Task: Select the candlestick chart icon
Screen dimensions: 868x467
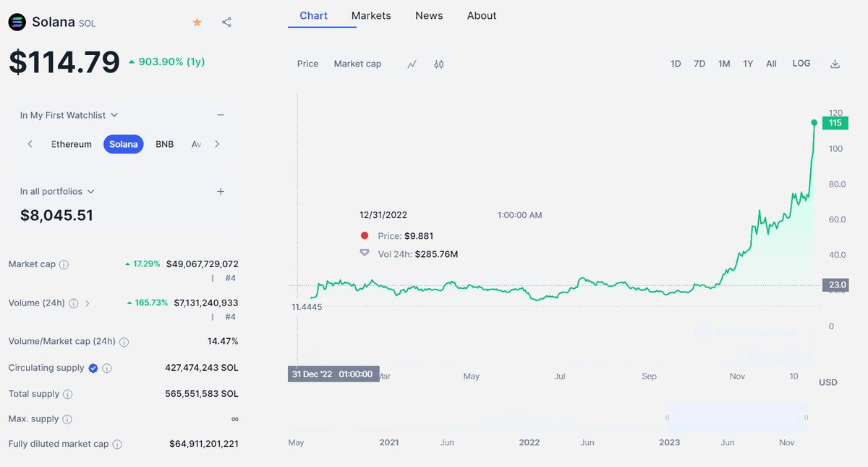Action: [x=439, y=64]
